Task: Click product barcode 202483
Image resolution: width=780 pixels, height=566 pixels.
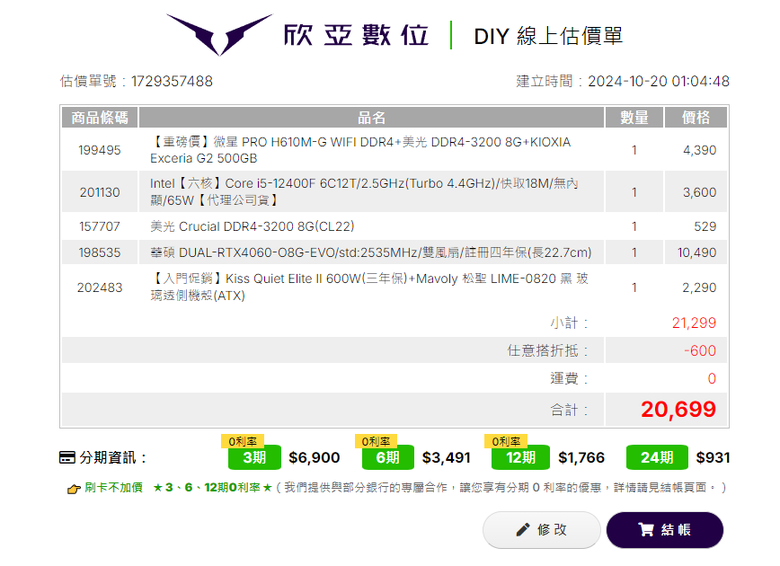Action: pyautogui.click(x=99, y=288)
